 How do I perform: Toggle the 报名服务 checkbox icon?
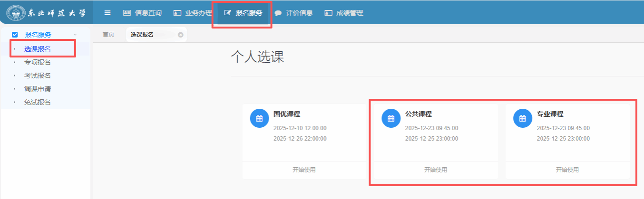click(x=15, y=35)
